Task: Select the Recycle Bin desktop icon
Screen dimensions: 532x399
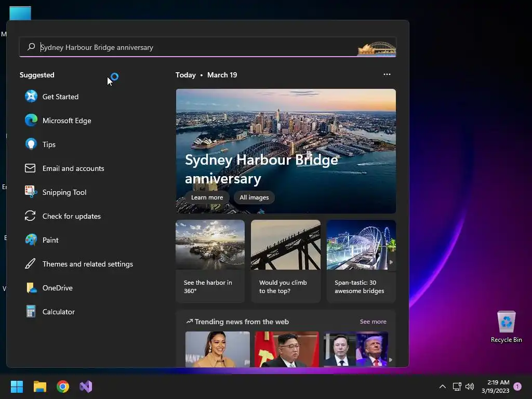Action: [x=506, y=327]
